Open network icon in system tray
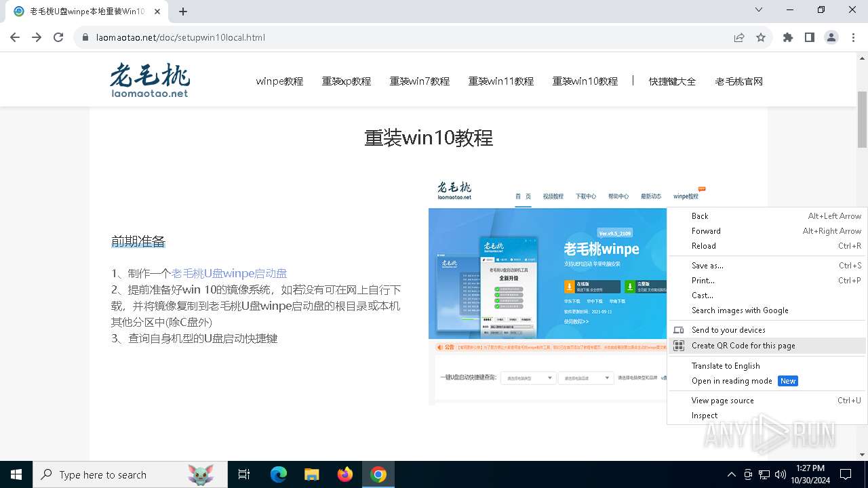The height and width of the screenshot is (488, 868). (x=764, y=474)
